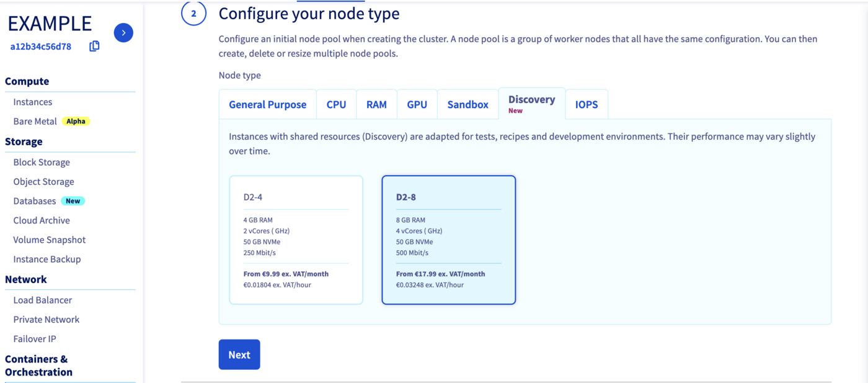Select the D2-4 node type card

pos(296,239)
